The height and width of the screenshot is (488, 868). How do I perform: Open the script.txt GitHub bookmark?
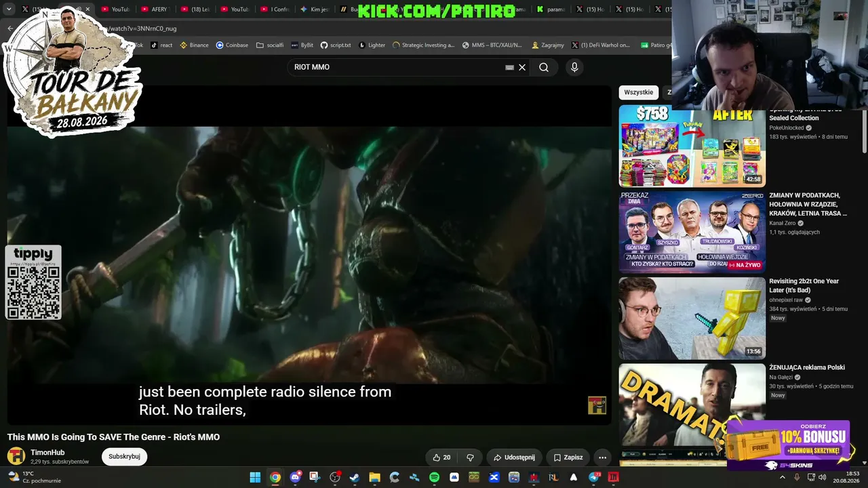(x=336, y=45)
